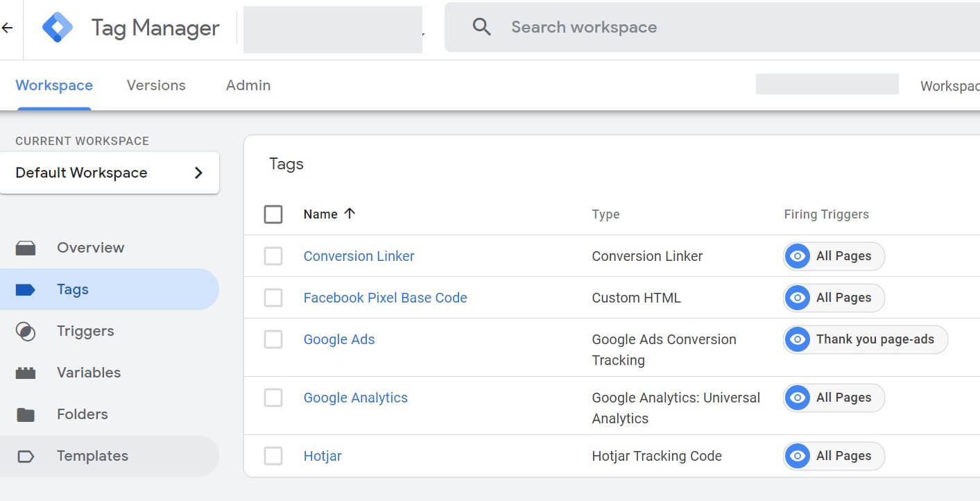Click All Pages trigger for Google Analytics
This screenshot has height=501, width=980.
834,398
